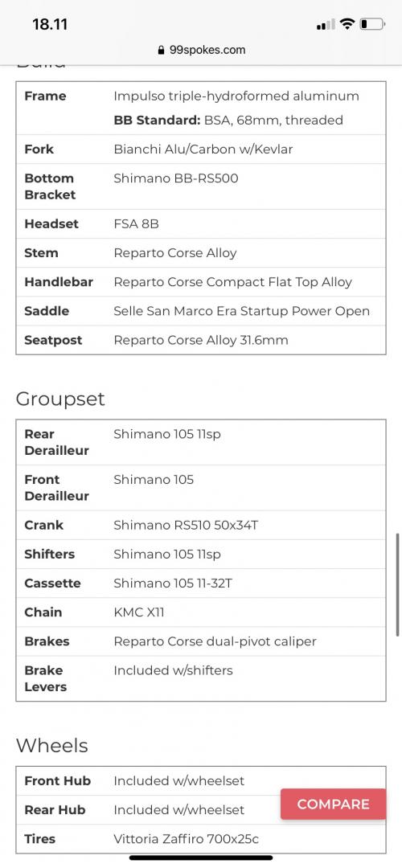Tap the Frame row label
Viewport: 402px width, 868px height.
pos(45,96)
